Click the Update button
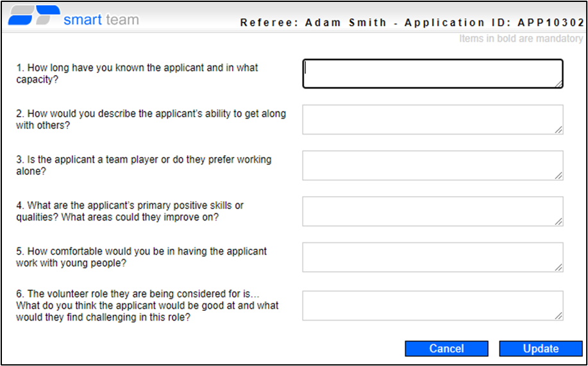588x366 pixels. [x=541, y=348]
